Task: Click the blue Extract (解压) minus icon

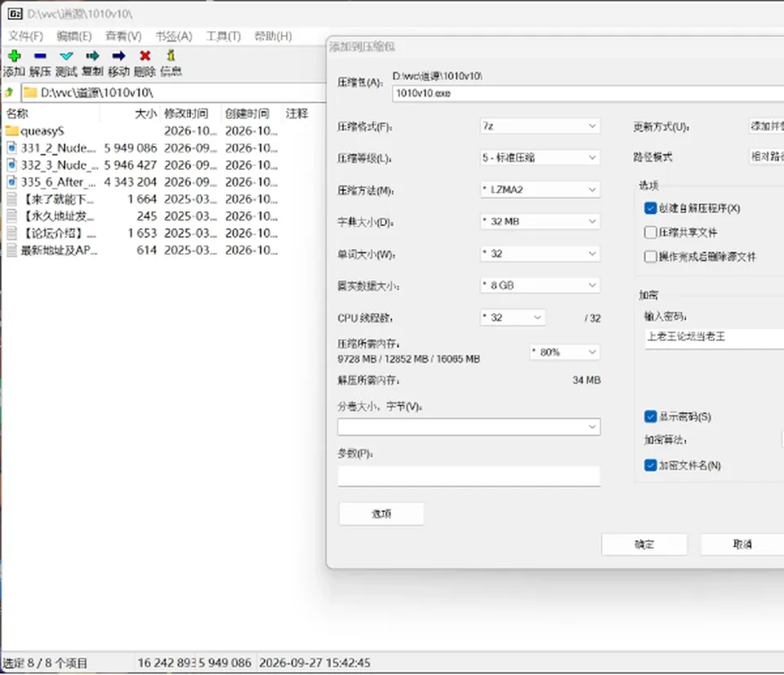Action: (x=41, y=56)
